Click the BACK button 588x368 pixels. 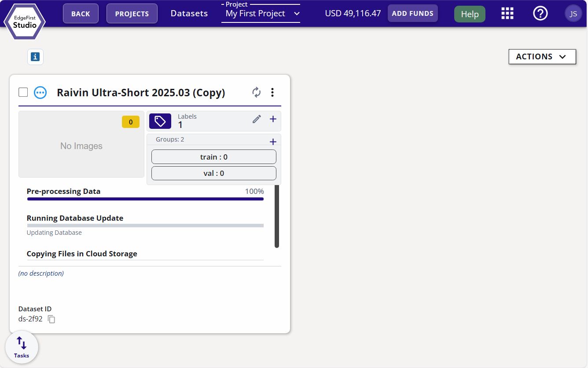pyautogui.click(x=81, y=14)
